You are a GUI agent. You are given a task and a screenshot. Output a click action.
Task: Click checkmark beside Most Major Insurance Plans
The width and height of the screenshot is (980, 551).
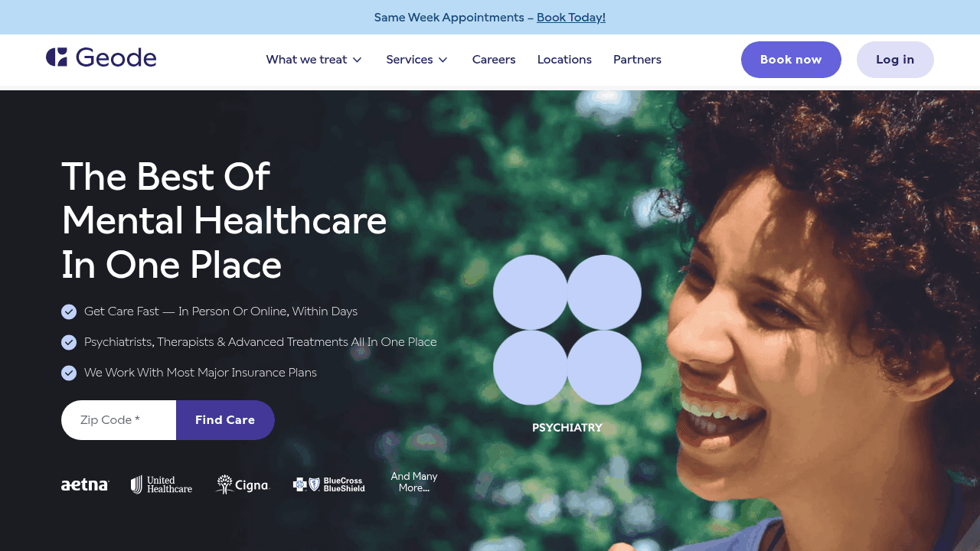[x=69, y=373]
